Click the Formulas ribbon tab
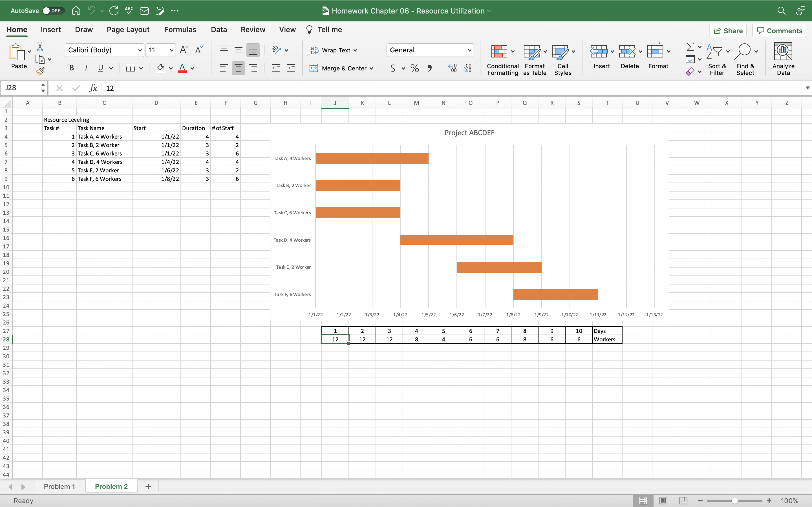This screenshot has width=812, height=507. [x=180, y=29]
